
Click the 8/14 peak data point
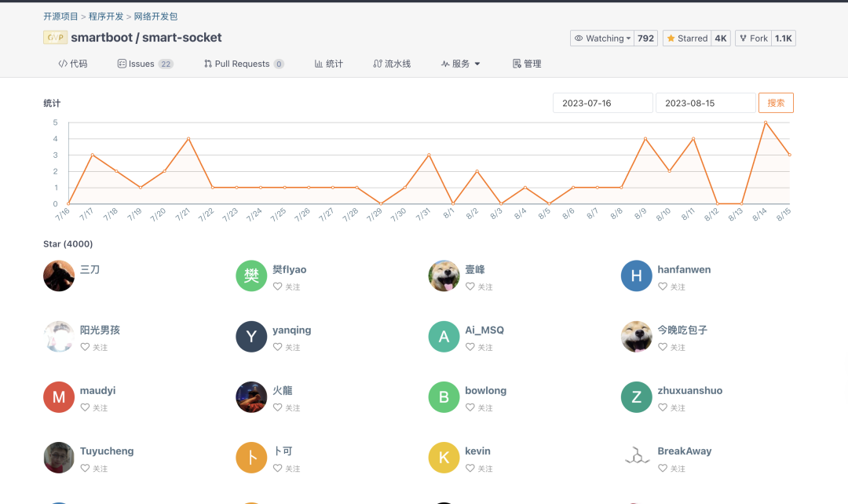(x=766, y=122)
